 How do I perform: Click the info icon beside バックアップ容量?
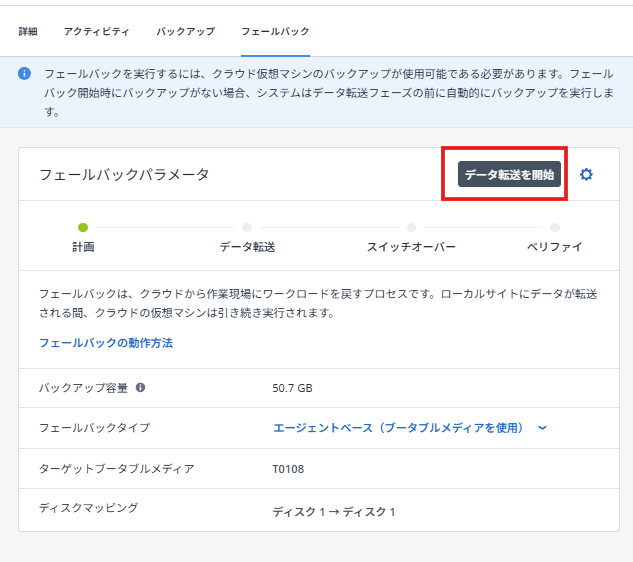point(140,388)
